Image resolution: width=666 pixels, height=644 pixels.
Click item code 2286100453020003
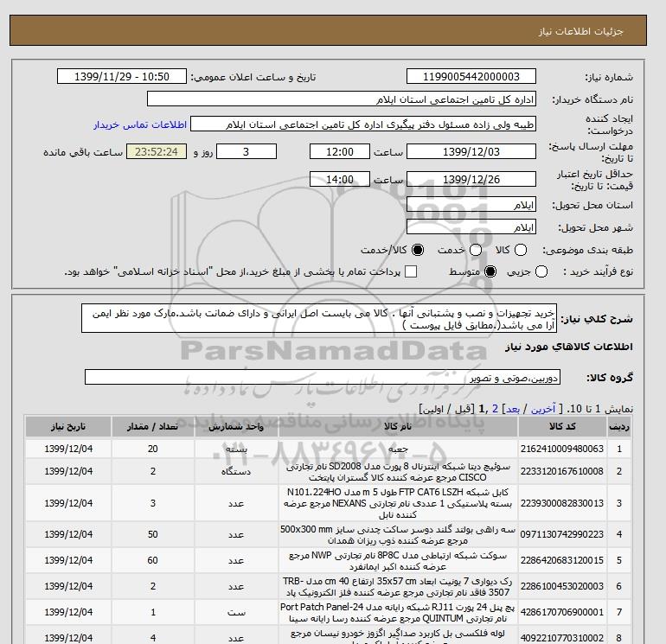[x=562, y=586]
